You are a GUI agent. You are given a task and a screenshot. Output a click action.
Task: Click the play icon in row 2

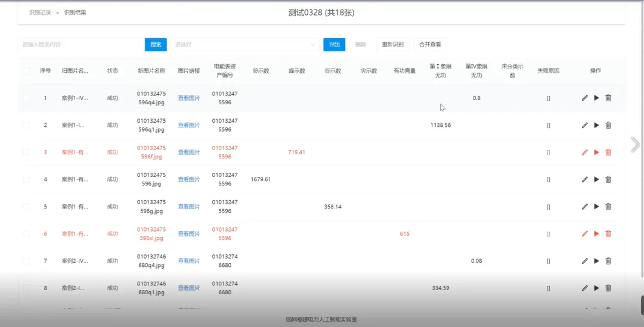point(596,125)
